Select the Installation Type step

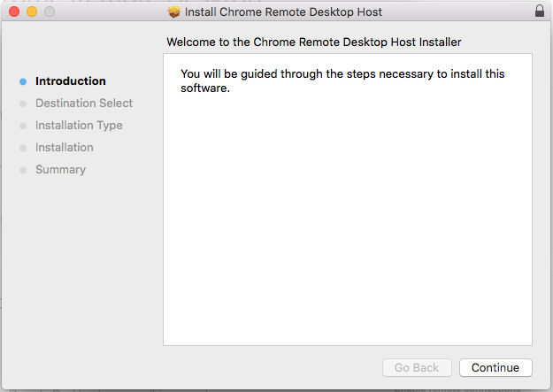coord(79,126)
